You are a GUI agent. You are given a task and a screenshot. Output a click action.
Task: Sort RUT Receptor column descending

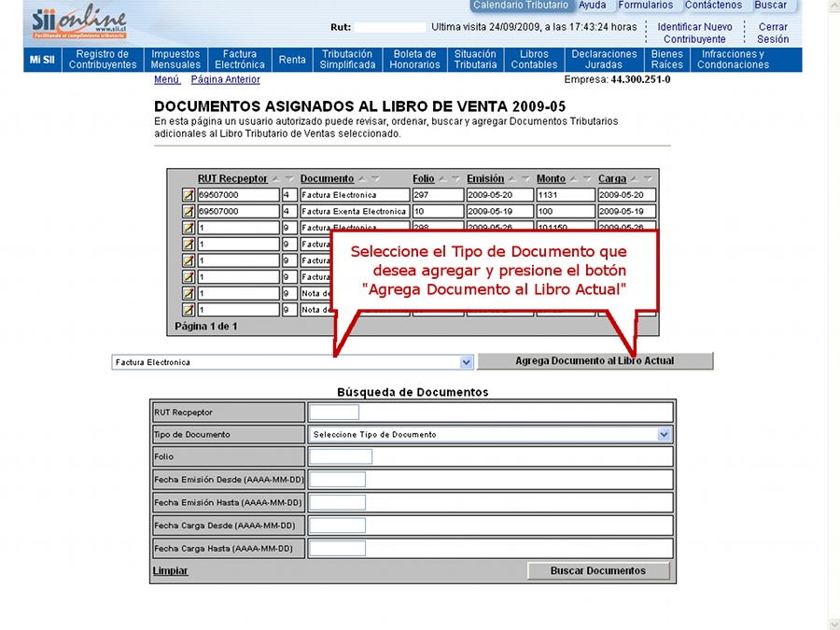289,179
